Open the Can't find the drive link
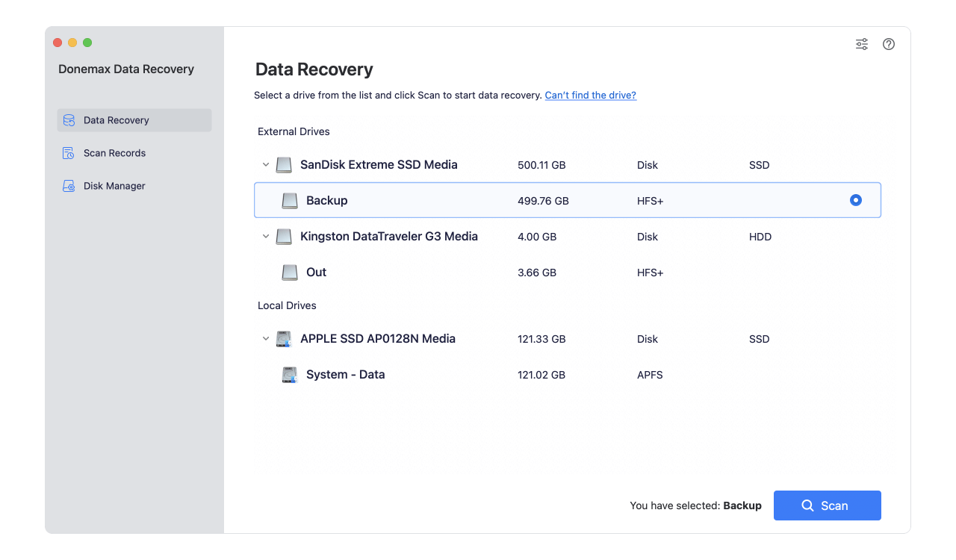Image resolution: width=956 pixels, height=560 pixels. click(590, 95)
